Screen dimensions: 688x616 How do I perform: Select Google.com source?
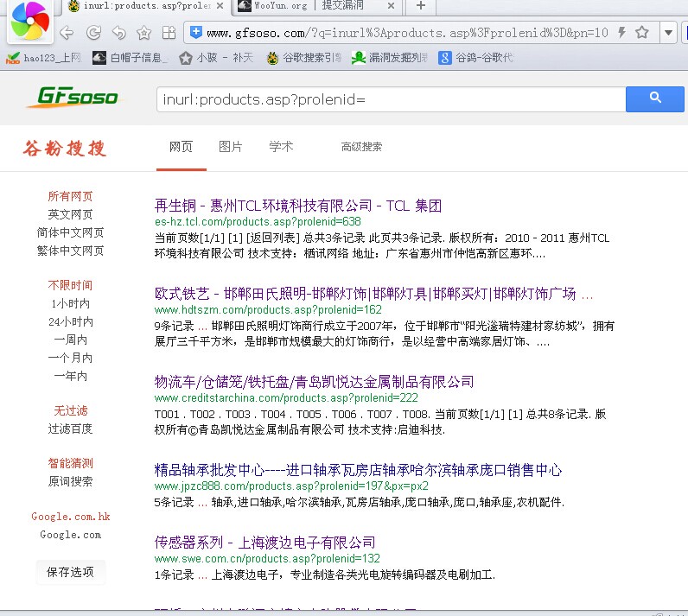pos(70,535)
